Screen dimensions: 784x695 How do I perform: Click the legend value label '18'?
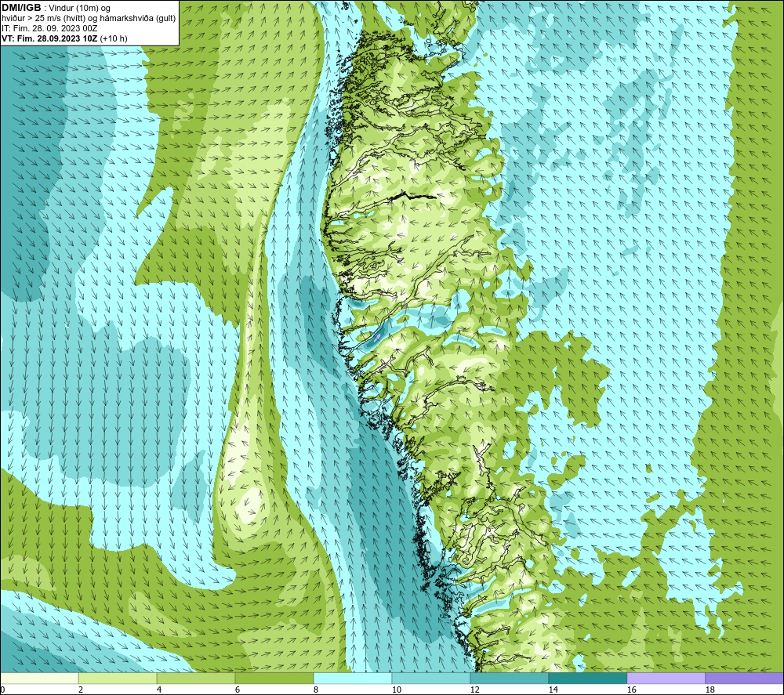click(x=710, y=690)
